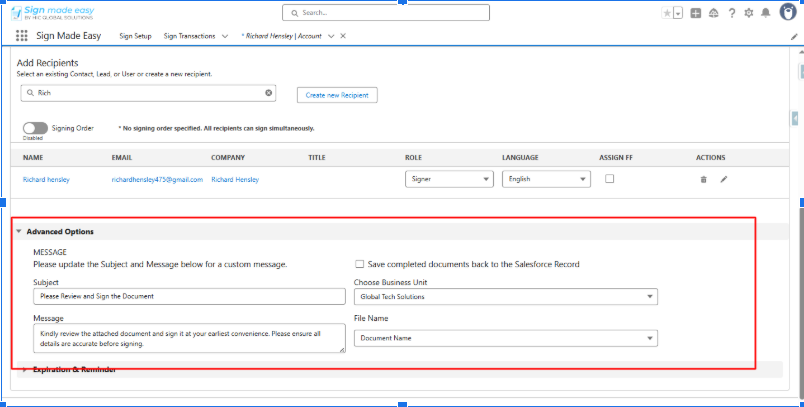This screenshot has height=407, width=804.
Task: Open the File Name dropdown
Action: [x=506, y=338]
